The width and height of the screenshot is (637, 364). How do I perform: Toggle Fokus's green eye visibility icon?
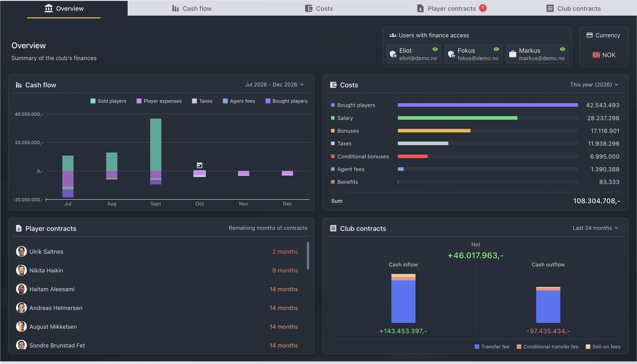point(496,49)
